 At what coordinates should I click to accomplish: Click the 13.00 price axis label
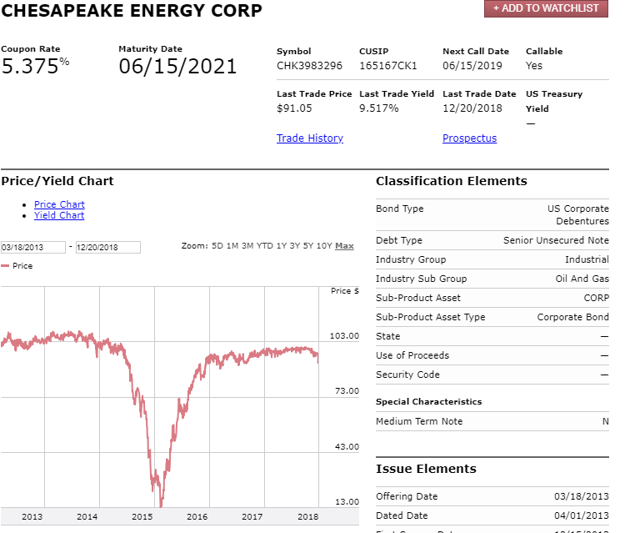point(347,502)
